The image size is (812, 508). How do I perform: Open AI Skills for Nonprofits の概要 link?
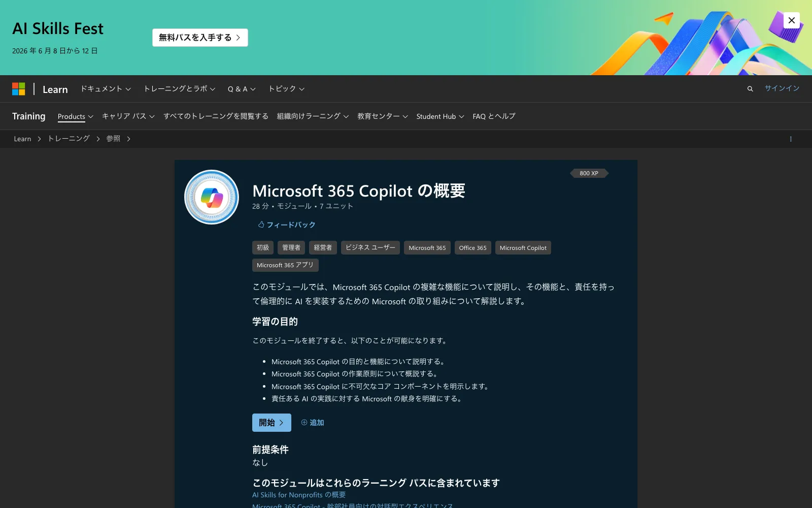[x=299, y=495]
